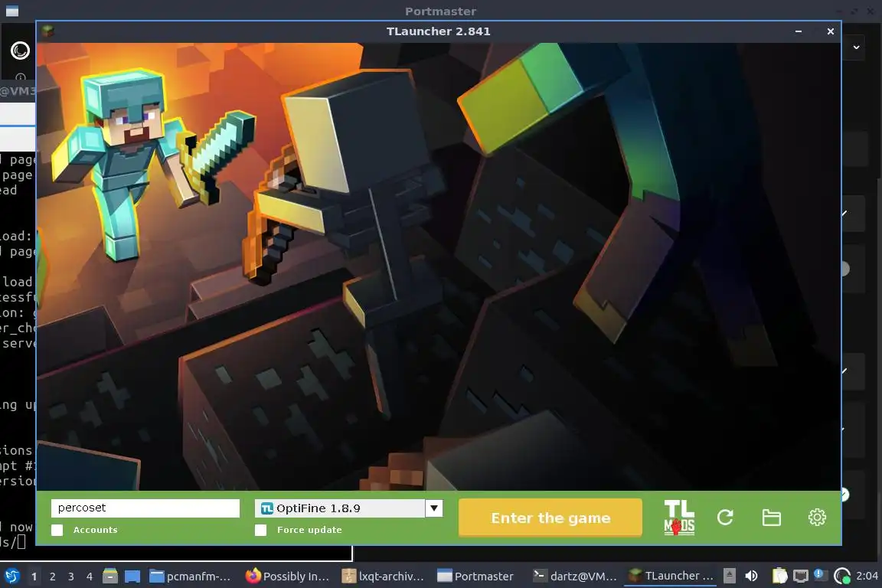Screen dimensions: 882x588
Task: Open the notification info tray icon
Action: click(819, 574)
